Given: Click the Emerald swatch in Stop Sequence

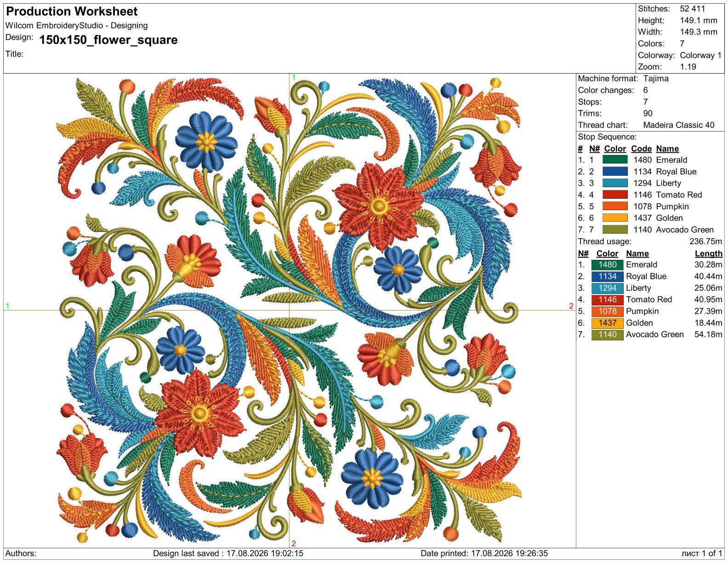Looking at the screenshot, I should [x=615, y=160].
